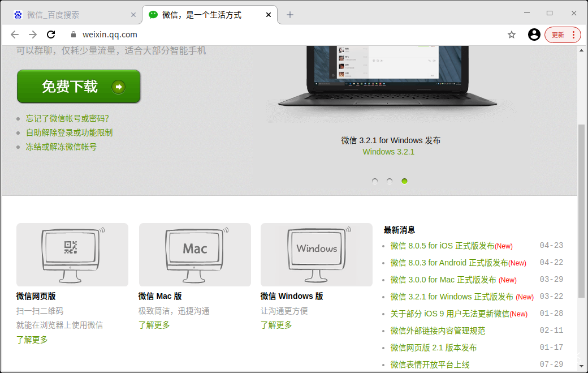Click the green 免费下载 button
Screen dimensions: 588x373
pos(79,86)
